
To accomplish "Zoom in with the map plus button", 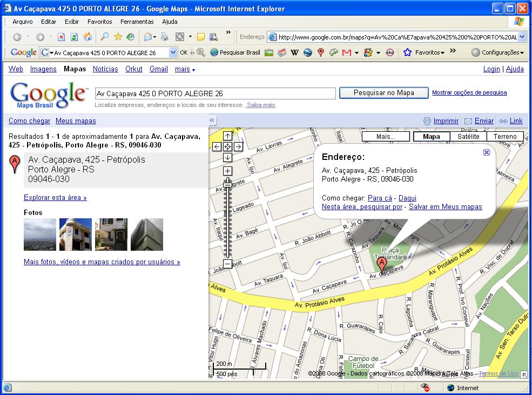I will (227, 171).
